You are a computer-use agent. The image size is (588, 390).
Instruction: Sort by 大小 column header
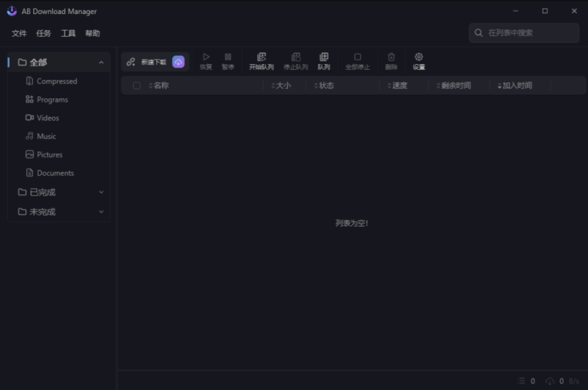pyautogui.click(x=281, y=85)
